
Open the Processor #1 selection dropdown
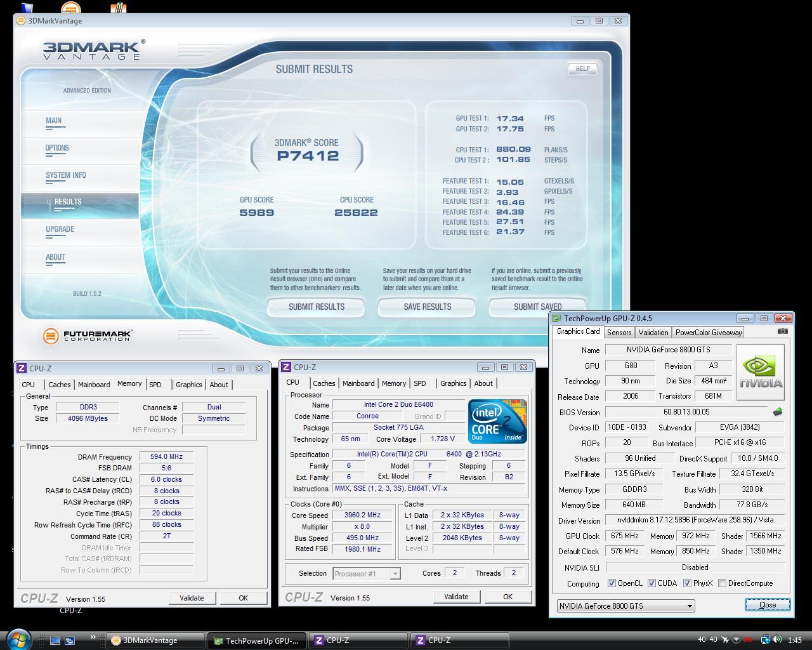(x=367, y=573)
